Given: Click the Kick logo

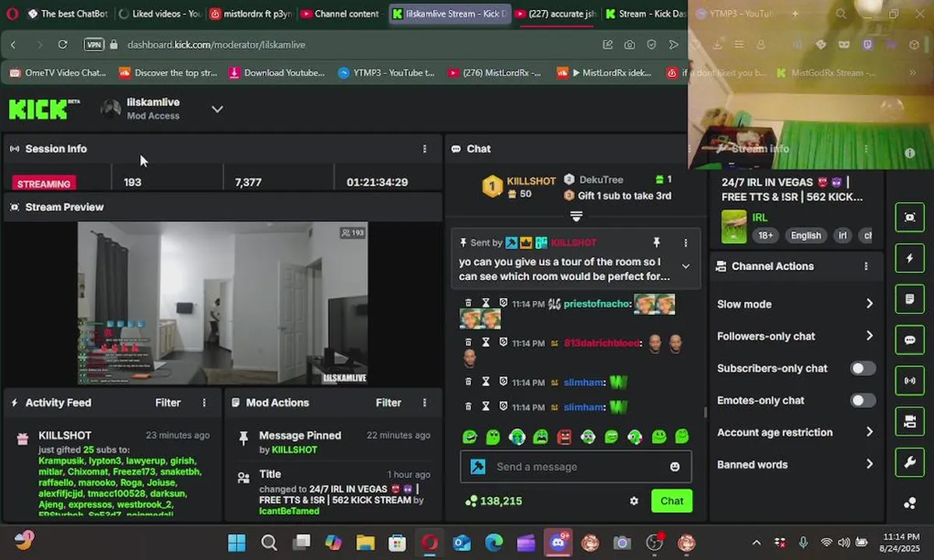Looking at the screenshot, I should point(44,109).
